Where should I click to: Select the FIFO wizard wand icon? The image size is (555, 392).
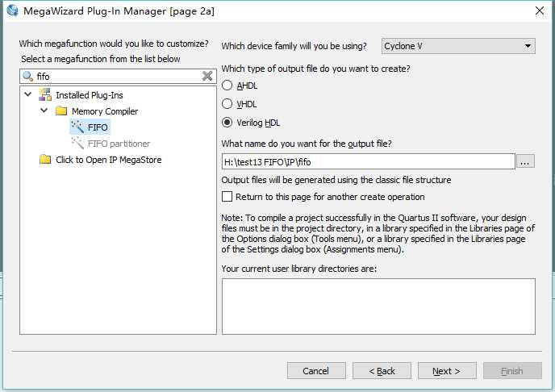[x=77, y=127]
